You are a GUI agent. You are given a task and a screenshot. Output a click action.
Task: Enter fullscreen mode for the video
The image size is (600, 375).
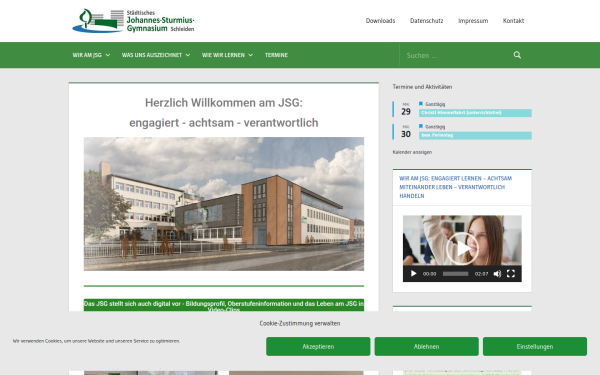pos(511,274)
